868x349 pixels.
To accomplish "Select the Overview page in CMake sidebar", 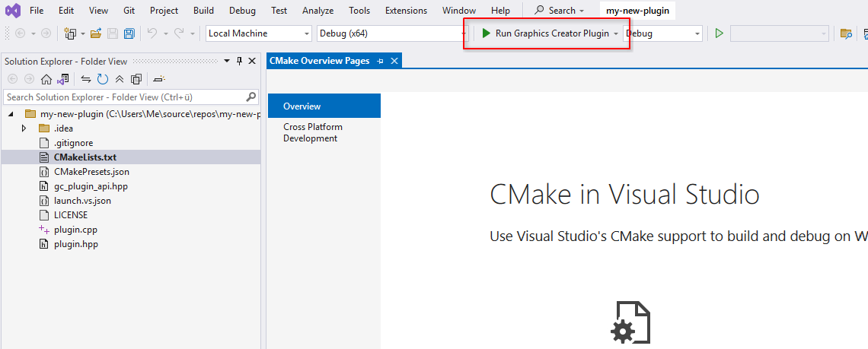I will [x=324, y=106].
